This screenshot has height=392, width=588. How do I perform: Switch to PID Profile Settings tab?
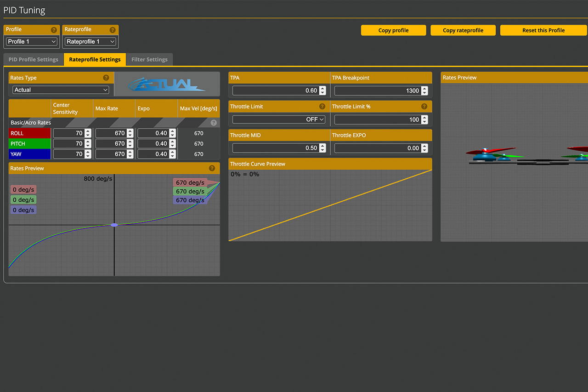point(34,59)
